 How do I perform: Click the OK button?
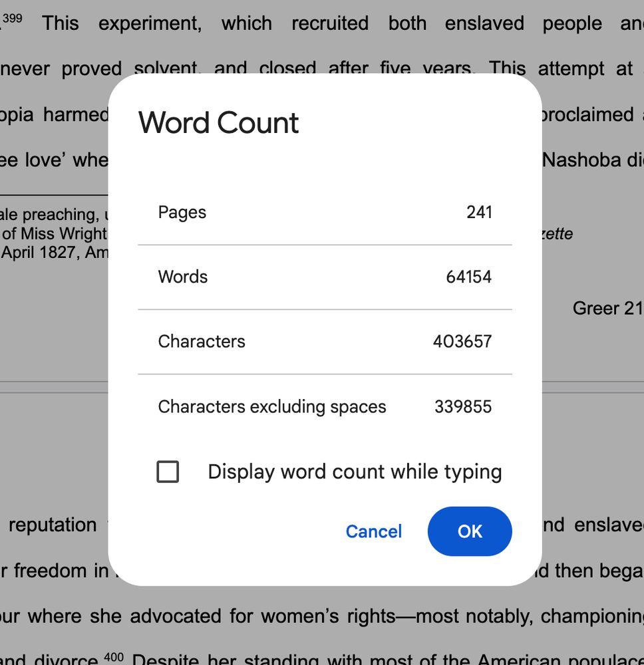pos(470,531)
